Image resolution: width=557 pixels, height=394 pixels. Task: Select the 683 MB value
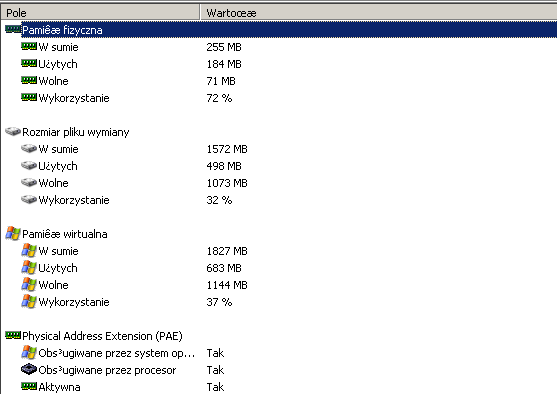coord(224,268)
